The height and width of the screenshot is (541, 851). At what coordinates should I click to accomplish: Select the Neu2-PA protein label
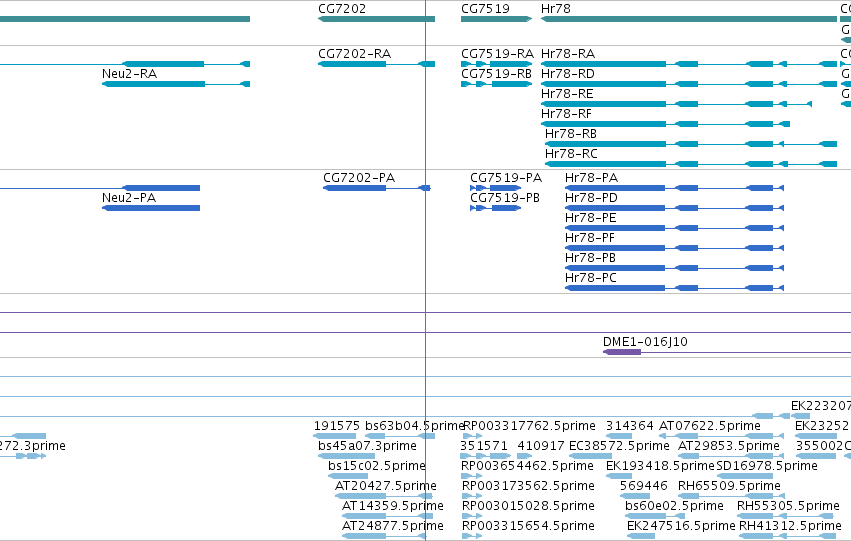point(129,198)
